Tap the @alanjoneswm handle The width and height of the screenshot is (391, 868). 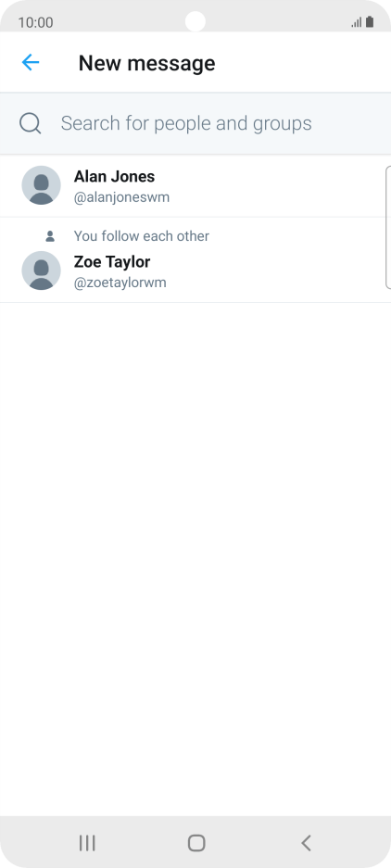122,197
